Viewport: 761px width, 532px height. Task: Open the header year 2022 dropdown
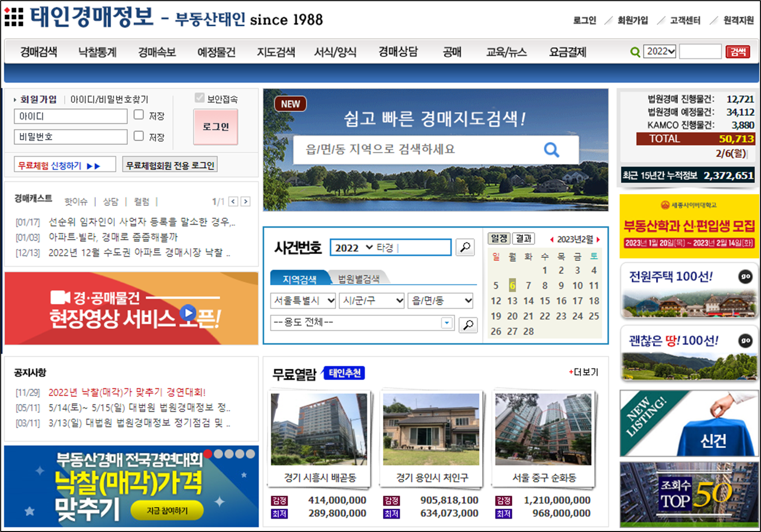pos(660,51)
